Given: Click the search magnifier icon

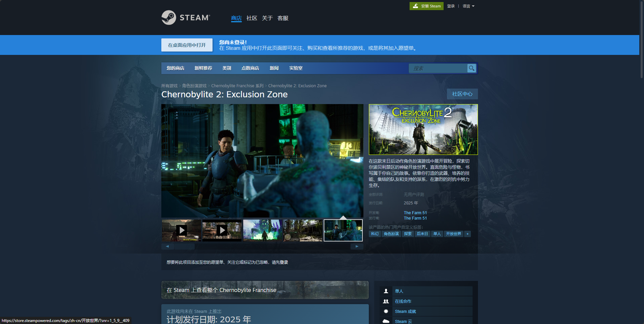Looking at the screenshot, I should 472,68.
